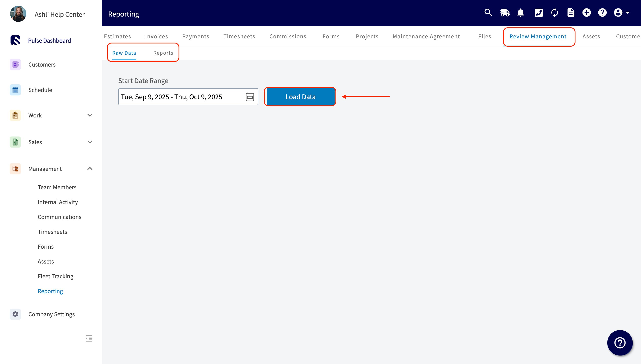Open the document notes icon
This screenshot has height=364, width=641.
[x=571, y=13]
